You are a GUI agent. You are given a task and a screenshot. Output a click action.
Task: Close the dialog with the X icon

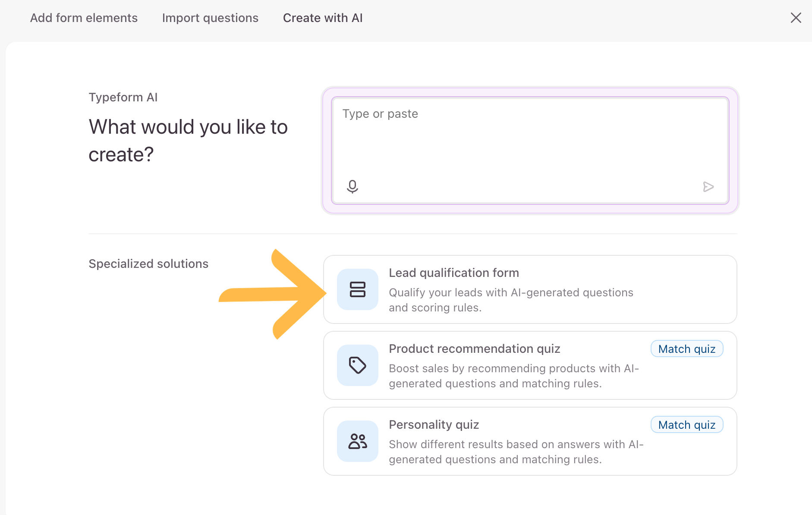click(x=796, y=18)
